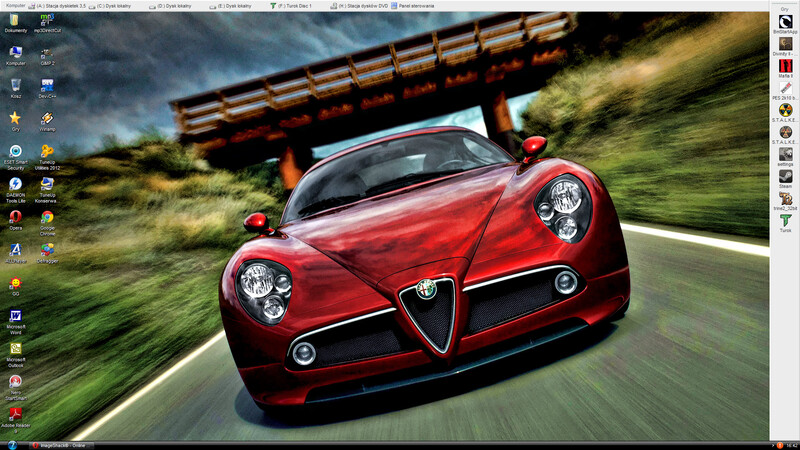Open Adobe Reader desktop shortcut
Viewport: 800px width, 450px height.
pyautogui.click(x=15, y=413)
